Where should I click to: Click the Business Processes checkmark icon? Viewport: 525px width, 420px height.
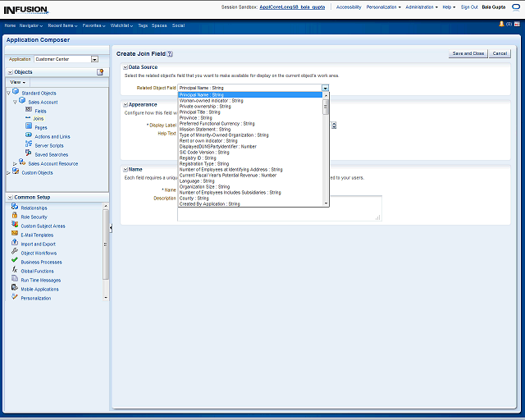point(15,262)
